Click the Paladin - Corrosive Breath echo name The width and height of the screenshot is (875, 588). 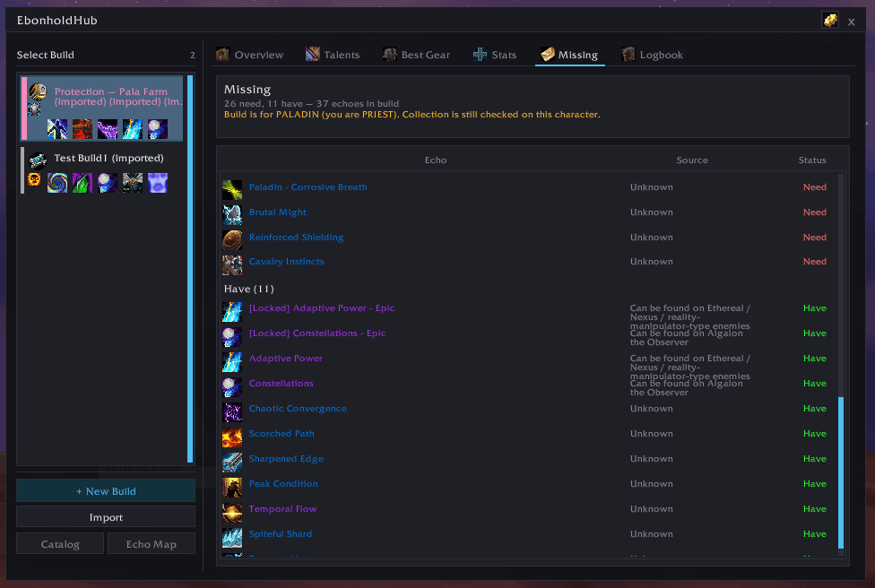pos(308,187)
